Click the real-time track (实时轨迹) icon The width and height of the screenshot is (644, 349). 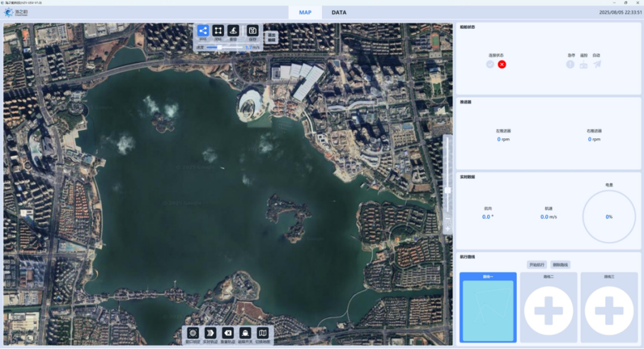pos(210,333)
